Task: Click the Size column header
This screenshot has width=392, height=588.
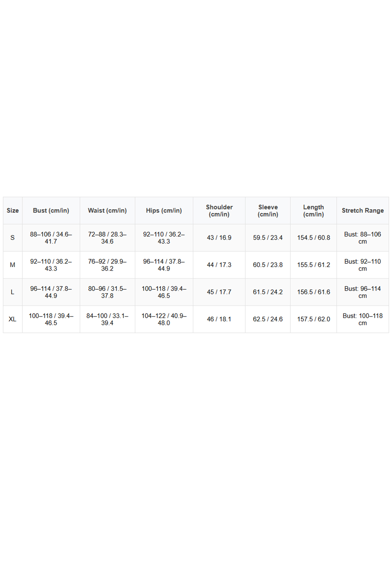Action: click(13, 210)
